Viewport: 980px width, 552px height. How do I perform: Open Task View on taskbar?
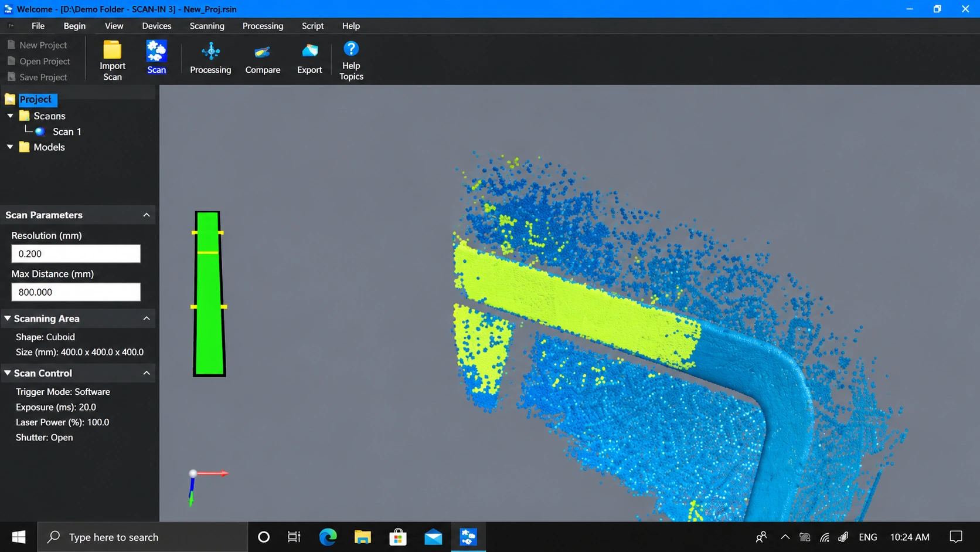[x=294, y=537]
